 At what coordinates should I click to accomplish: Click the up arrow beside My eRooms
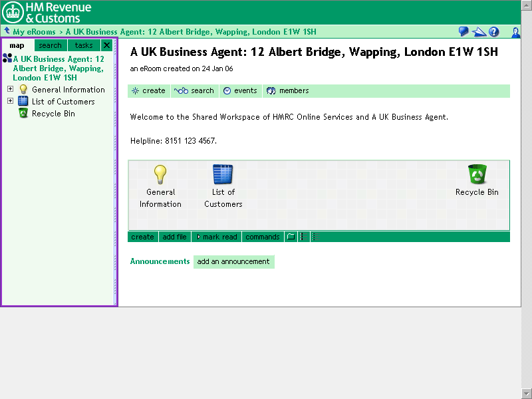(x=7, y=31)
